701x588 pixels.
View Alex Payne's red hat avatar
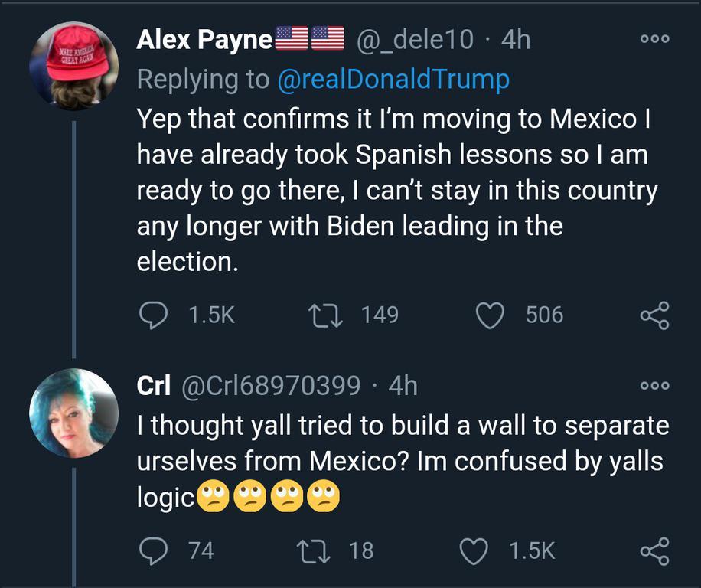pos(74,67)
